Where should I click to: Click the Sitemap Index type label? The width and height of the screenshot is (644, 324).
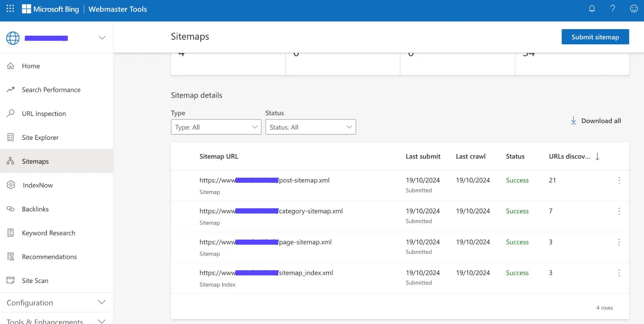pos(218,285)
